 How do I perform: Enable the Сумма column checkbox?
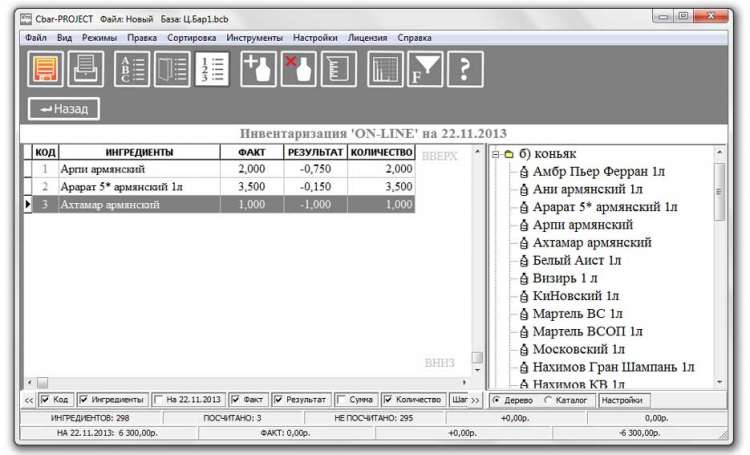[x=341, y=400]
